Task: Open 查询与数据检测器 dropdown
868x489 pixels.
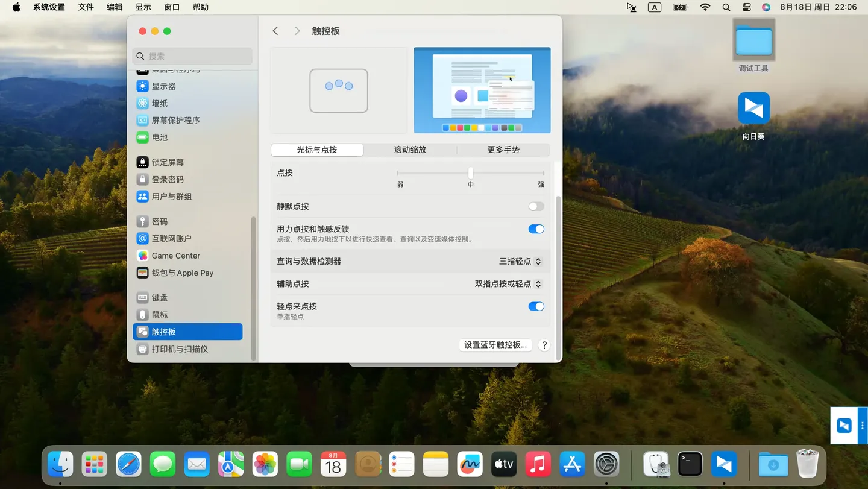Action: click(x=521, y=262)
